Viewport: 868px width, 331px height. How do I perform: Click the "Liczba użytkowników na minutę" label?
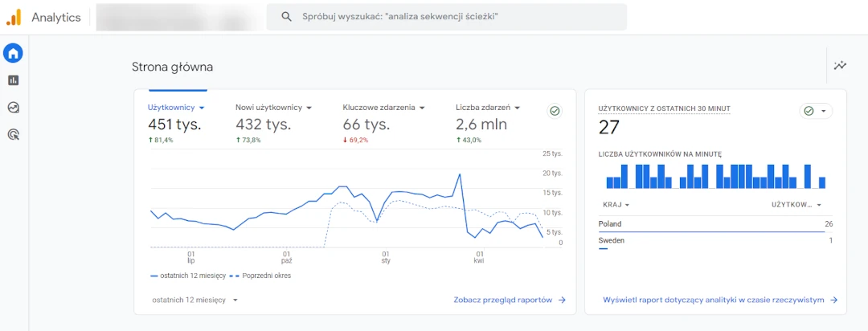click(660, 154)
